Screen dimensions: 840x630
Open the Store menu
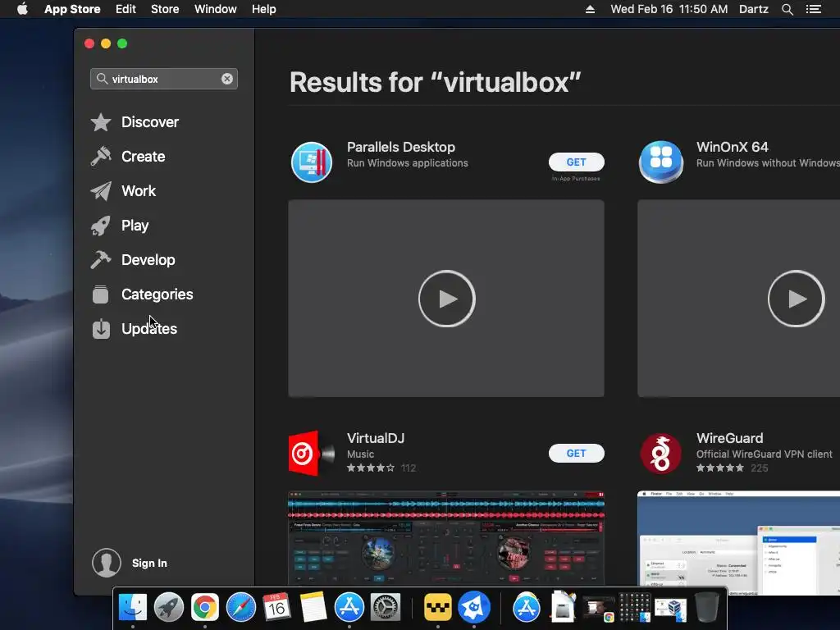(x=165, y=9)
